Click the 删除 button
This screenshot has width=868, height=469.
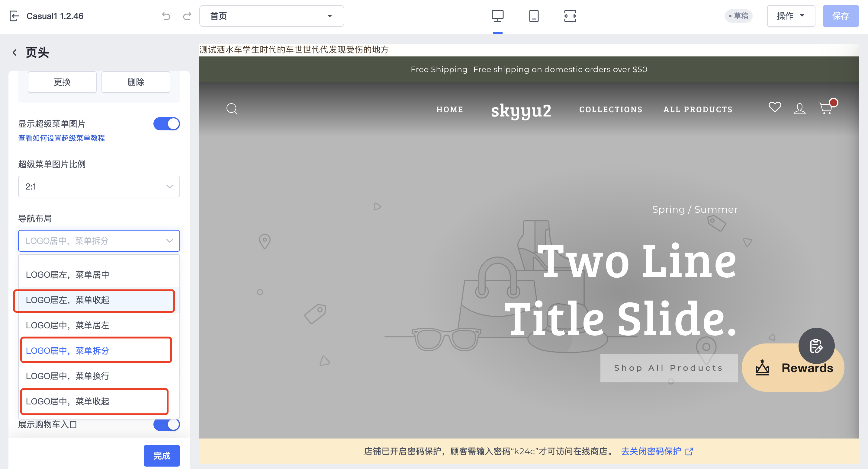[136, 82]
